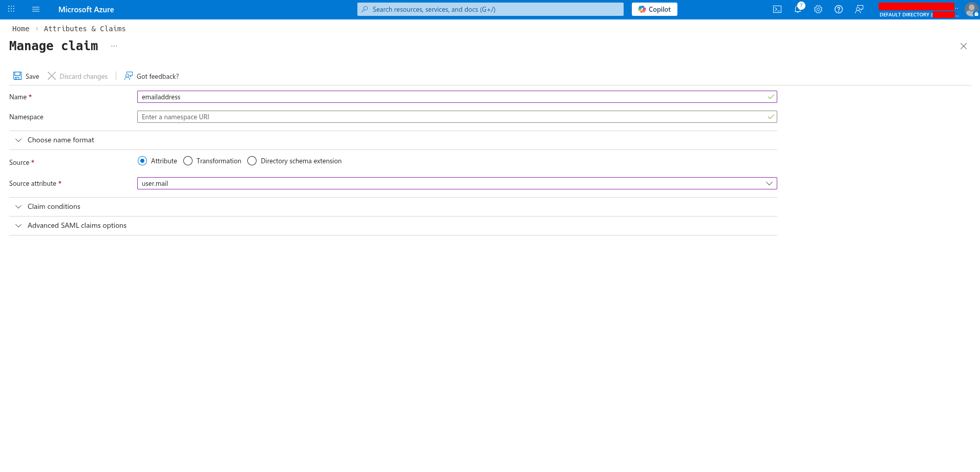Open portal settings with the gear icon
980x472 pixels.
(x=818, y=9)
